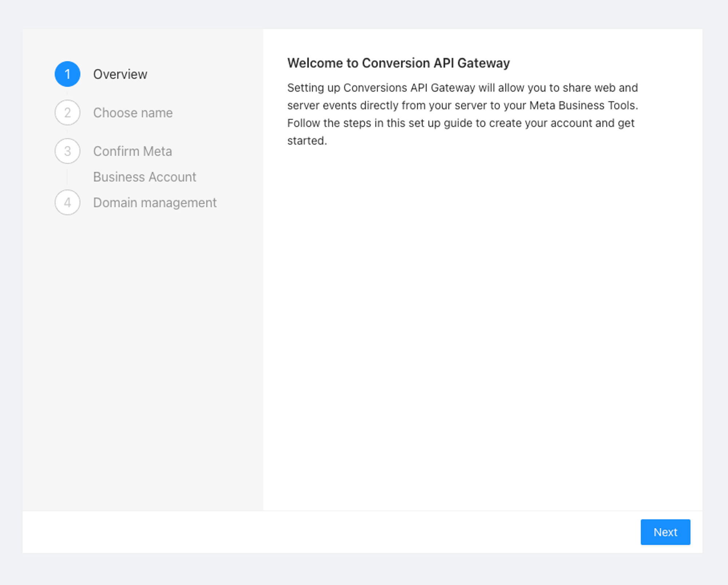Image resolution: width=728 pixels, height=585 pixels.
Task: Click the step 3 circle icon
Action: point(67,151)
